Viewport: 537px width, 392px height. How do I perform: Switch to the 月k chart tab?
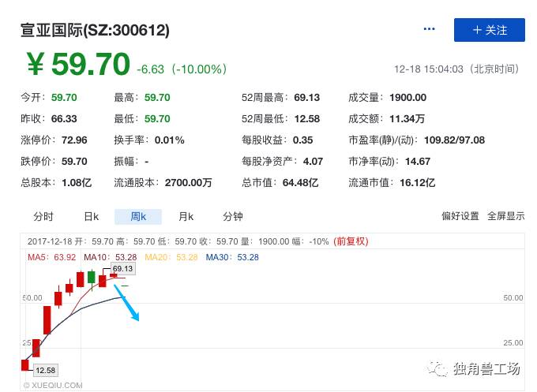coord(186,217)
